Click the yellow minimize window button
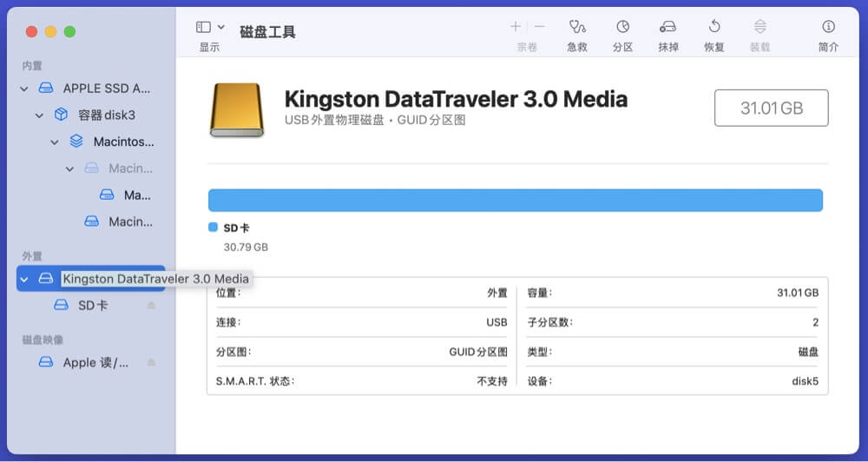Screen dimensions: 868x462 [x=50, y=31]
